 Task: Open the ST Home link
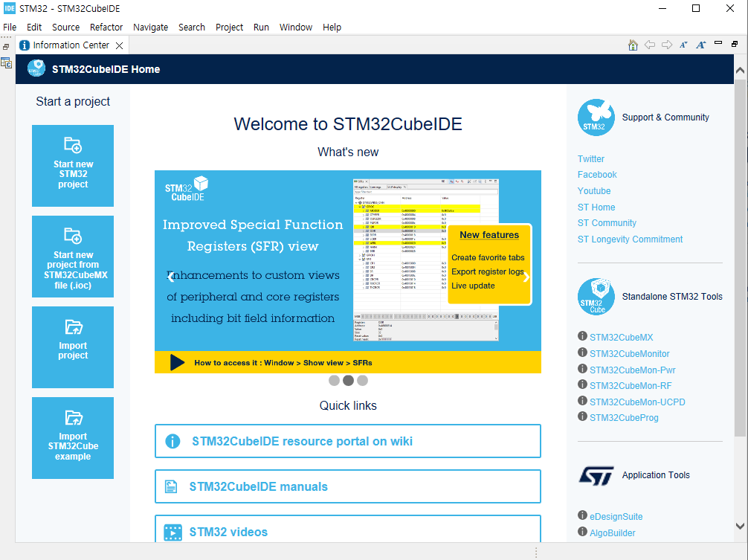click(596, 207)
